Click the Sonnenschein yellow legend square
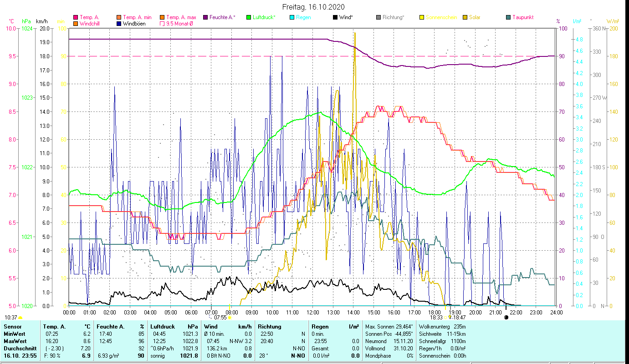Screen dimensions: 629x364 (422, 18)
